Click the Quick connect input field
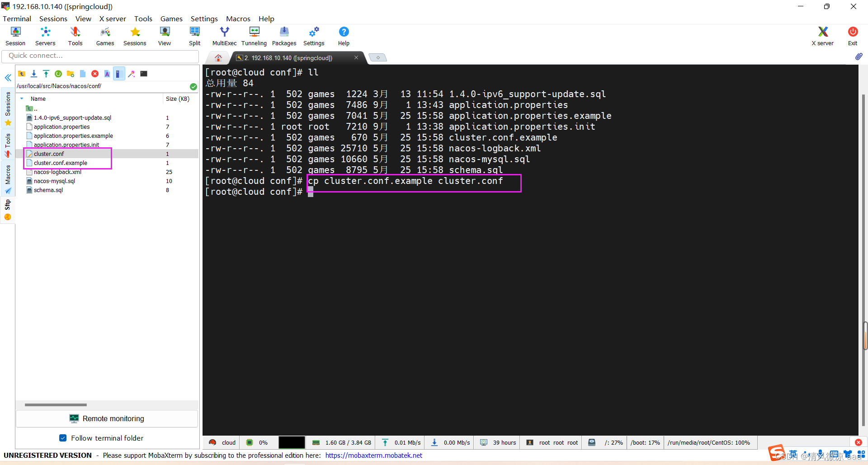The width and height of the screenshot is (868, 465). coord(100,56)
